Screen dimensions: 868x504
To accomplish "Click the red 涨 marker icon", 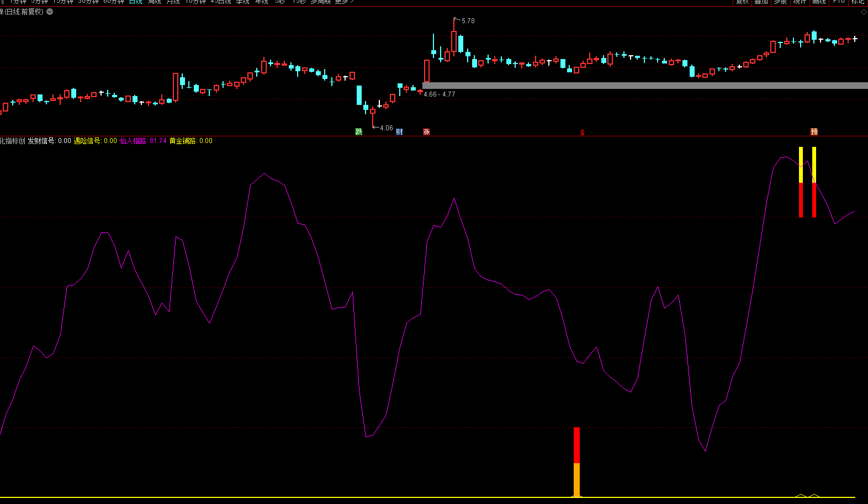I will click(426, 131).
